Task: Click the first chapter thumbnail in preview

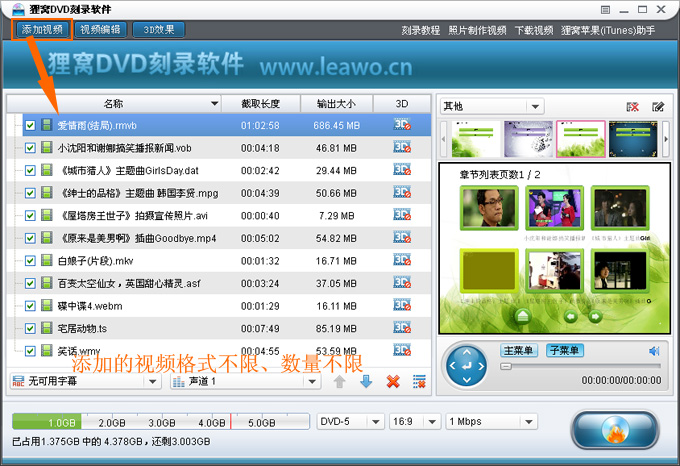Action: click(489, 208)
